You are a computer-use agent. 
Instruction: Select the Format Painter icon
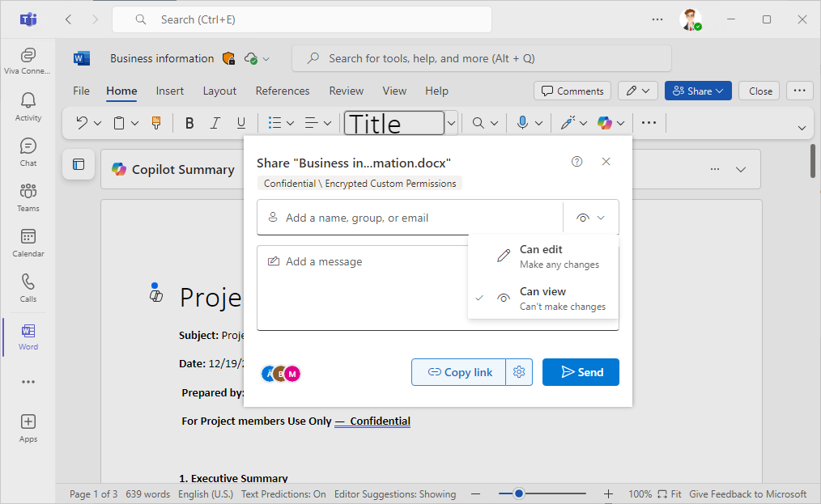click(x=156, y=123)
